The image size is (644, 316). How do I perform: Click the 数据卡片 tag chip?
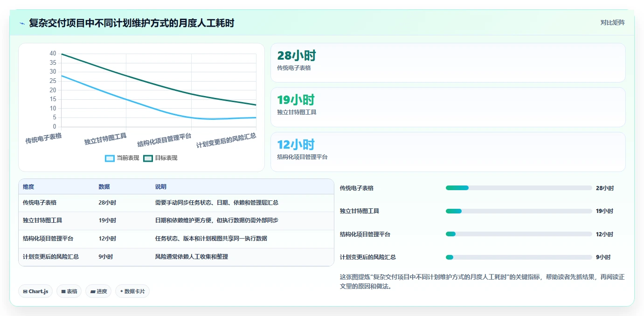[132, 291]
